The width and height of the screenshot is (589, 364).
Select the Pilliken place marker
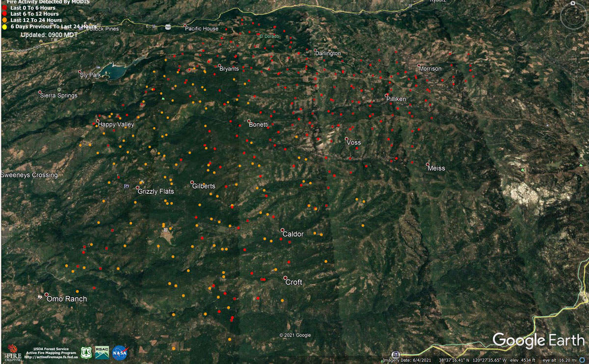point(386,95)
